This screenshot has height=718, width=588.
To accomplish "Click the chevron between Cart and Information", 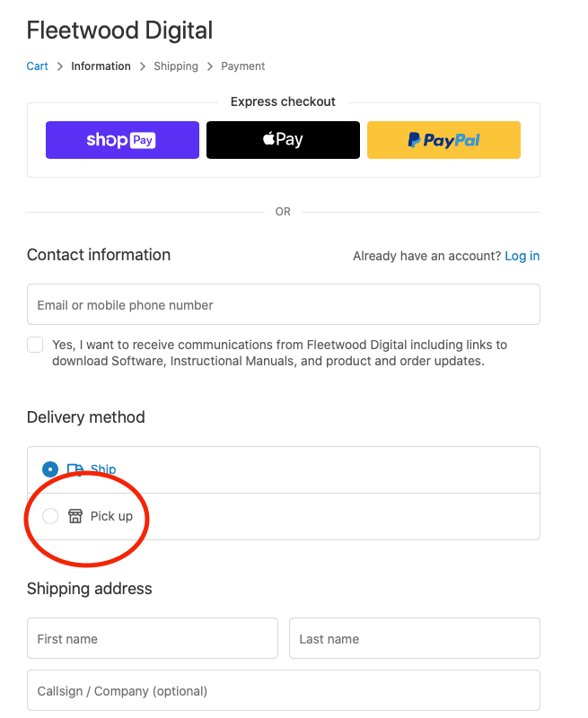I will [x=60, y=66].
